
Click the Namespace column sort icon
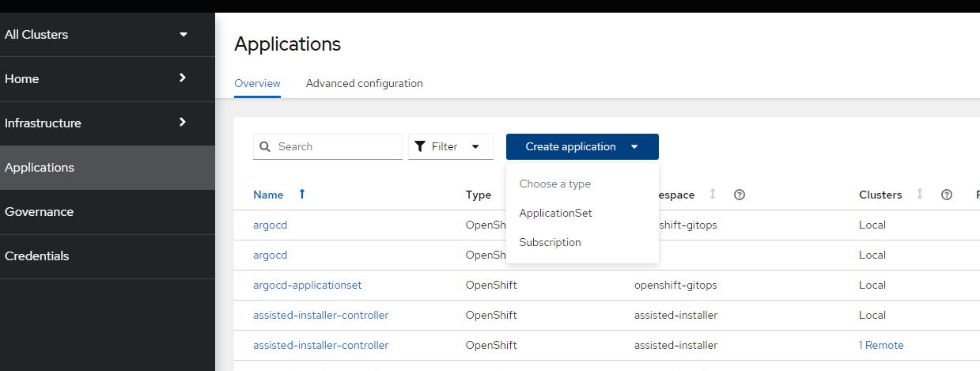713,194
